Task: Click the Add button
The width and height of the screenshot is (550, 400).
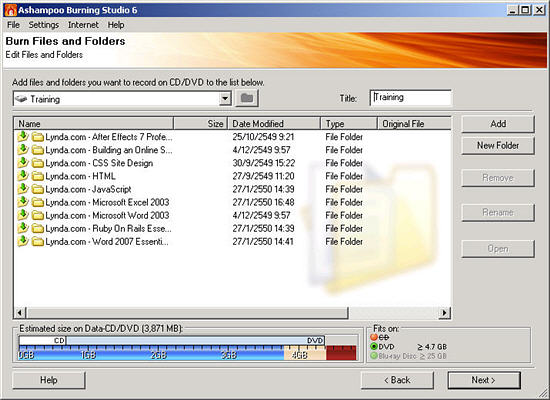Action: (x=498, y=124)
